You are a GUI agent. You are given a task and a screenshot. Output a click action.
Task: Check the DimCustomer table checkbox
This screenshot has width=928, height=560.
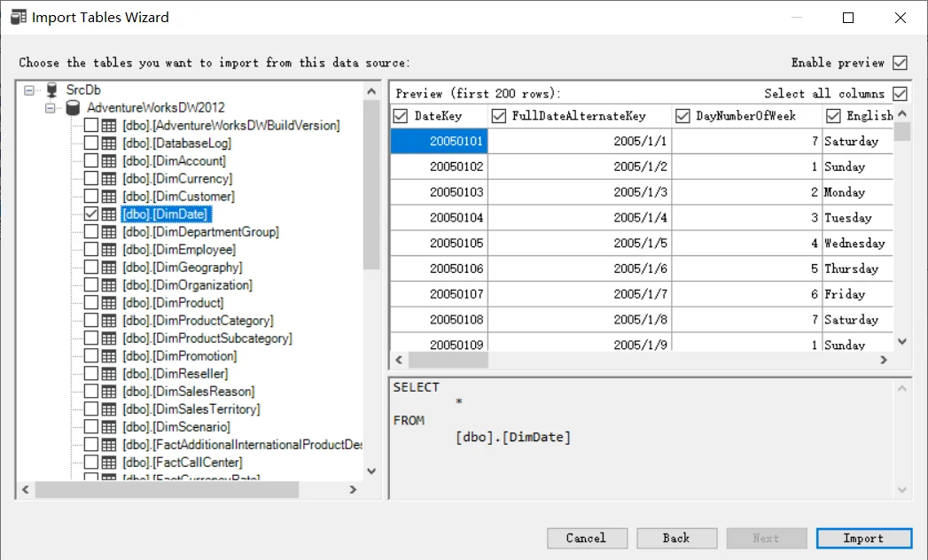click(91, 196)
